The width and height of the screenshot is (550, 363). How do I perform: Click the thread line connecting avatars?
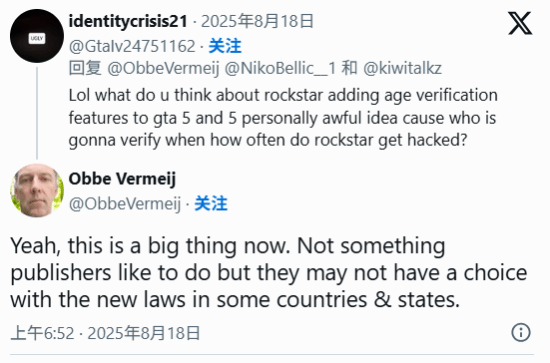click(x=37, y=113)
